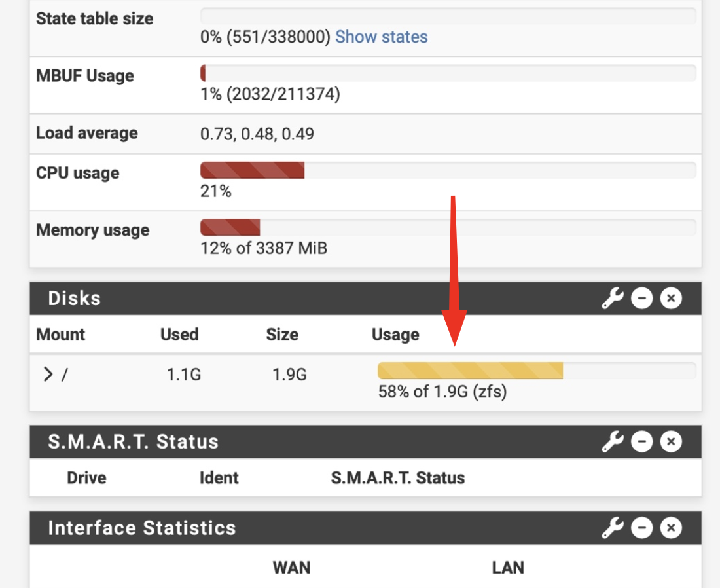Remove the S.M.A.R.T. Status widget

(x=670, y=442)
